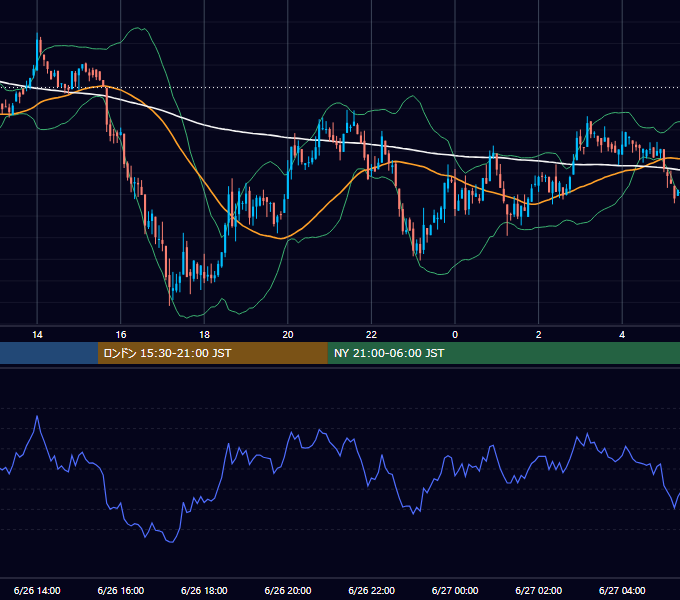Click hour label 22 on price chart axis
Image resolution: width=680 pixels, height=600 pixels.
pyautogui.click(x=372, y=334)
